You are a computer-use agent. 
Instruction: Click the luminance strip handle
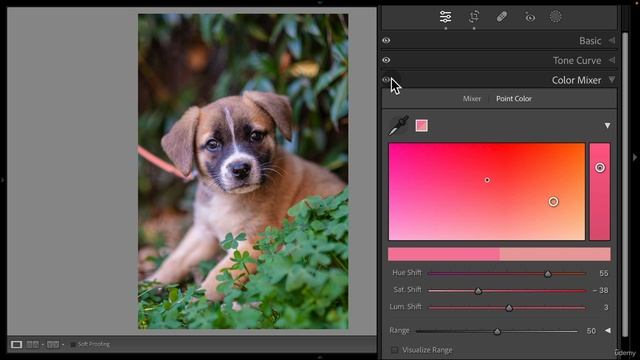pos(600,167)
